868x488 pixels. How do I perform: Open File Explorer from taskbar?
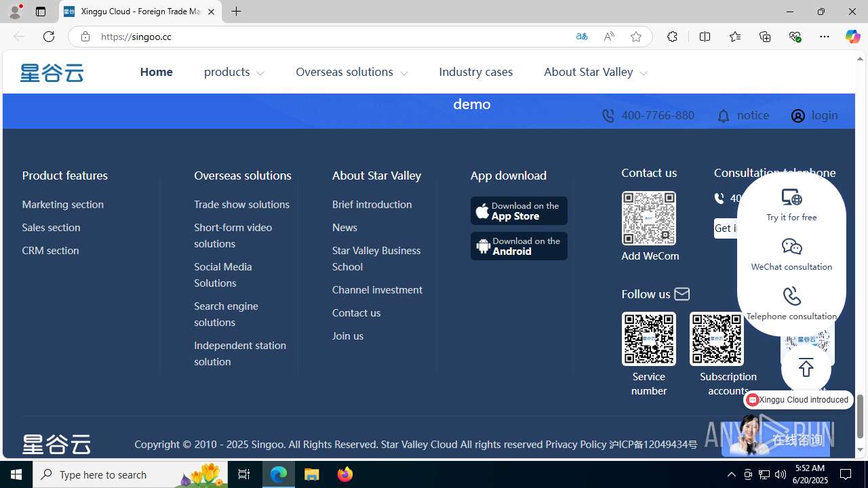point(312,474)
